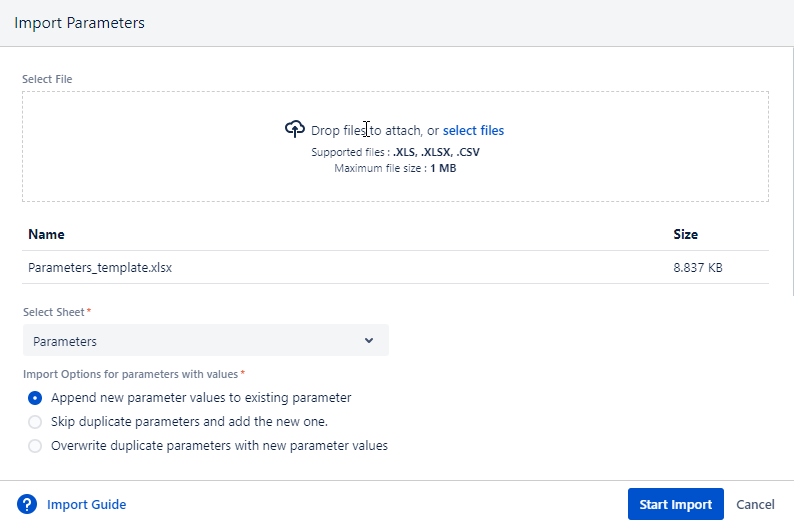The image size is (794, 523).
Task: Enable the Overwrite duplicate parameters radio button
Action: (35, 446)
